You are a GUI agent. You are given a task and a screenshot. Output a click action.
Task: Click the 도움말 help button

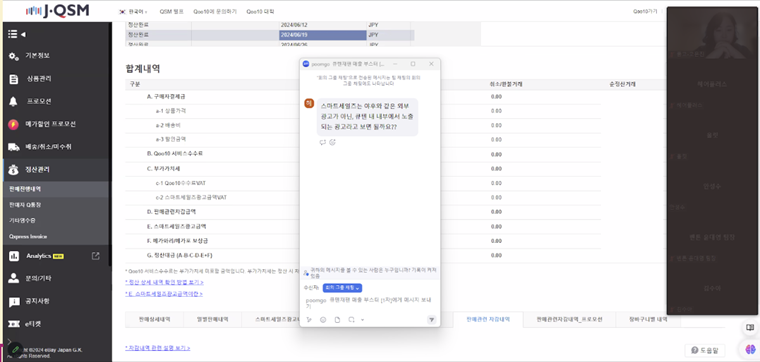click(705, 350)
